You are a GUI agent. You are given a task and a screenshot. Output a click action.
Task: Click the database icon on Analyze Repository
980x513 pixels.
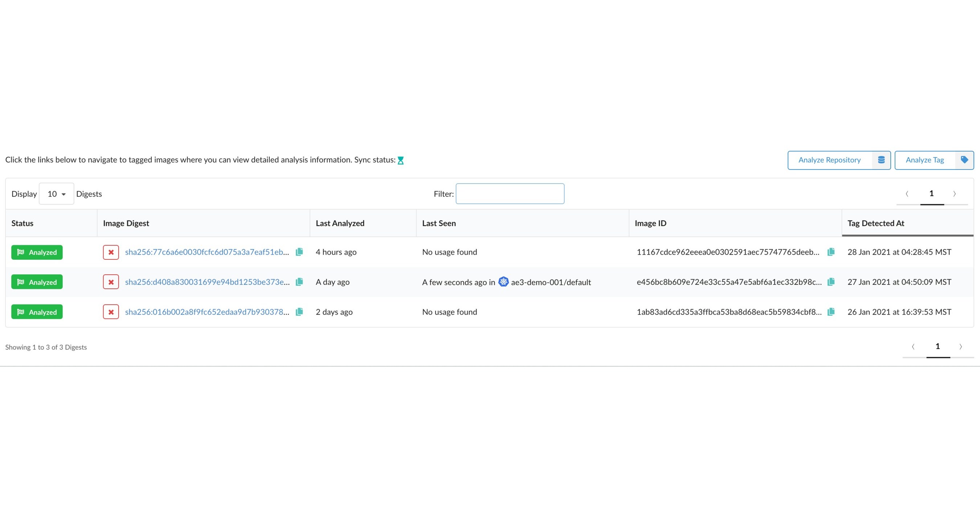[881, 160]
